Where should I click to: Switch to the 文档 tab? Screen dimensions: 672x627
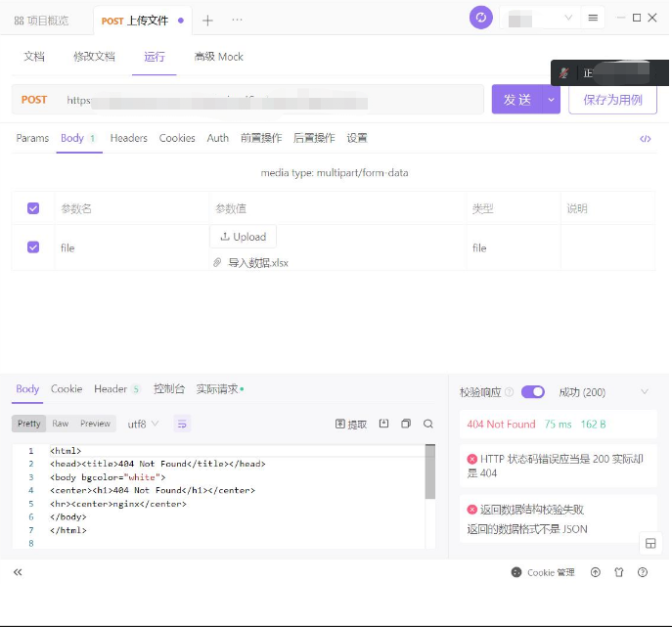point(34,57)
